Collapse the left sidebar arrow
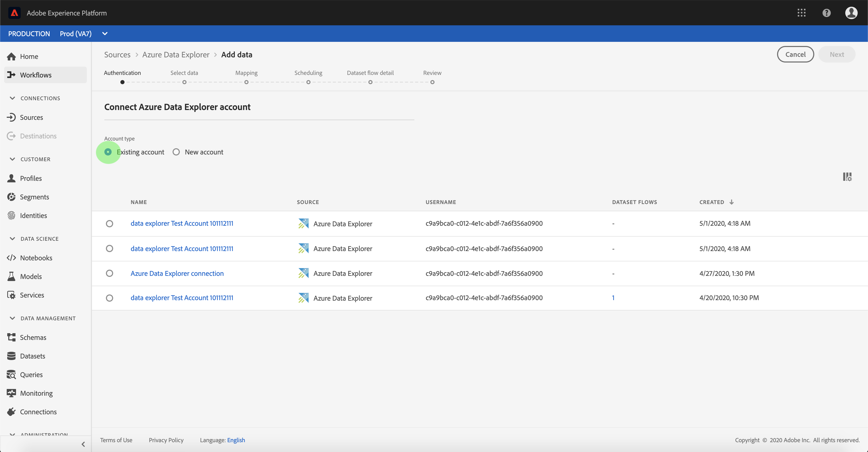Screen dimensions: 868x452 click(x=83, y=444)
